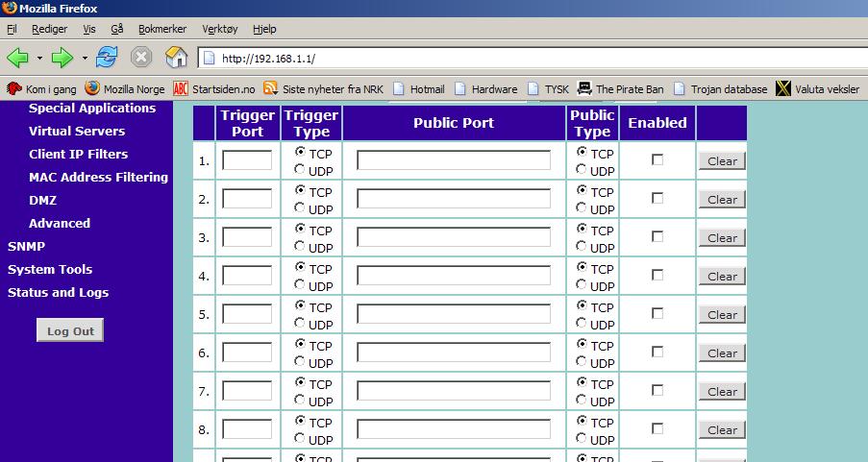Open the Vis menu
Image resolution: width=868 pixels, height=462 pixels.
pyautogui.click(x=89, y=29)
